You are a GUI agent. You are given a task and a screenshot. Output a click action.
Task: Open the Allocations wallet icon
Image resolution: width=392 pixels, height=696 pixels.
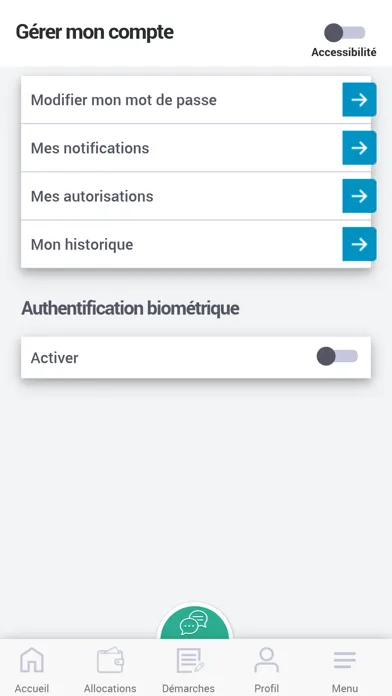pos(110,660)
